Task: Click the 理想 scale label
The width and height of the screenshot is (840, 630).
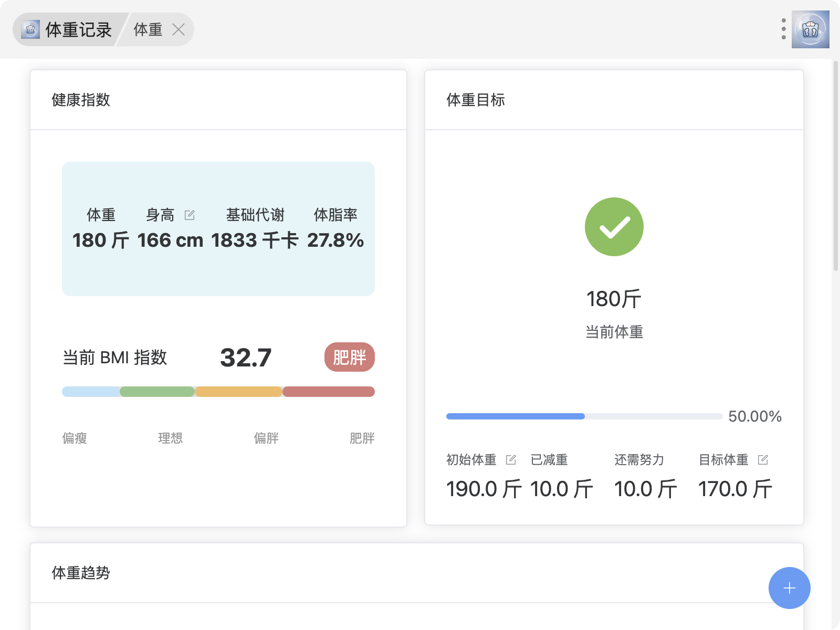Action: click(171, 438)
